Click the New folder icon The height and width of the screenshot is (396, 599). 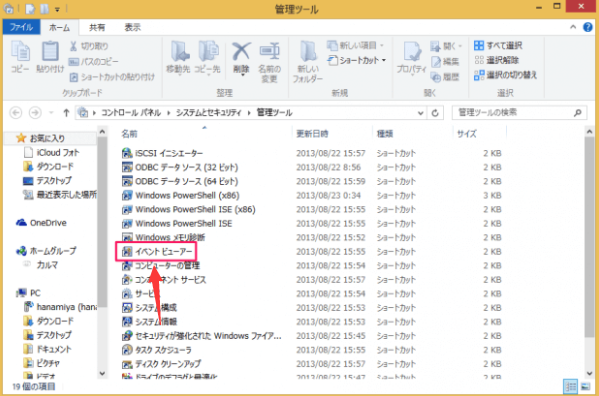pos(308,51)
